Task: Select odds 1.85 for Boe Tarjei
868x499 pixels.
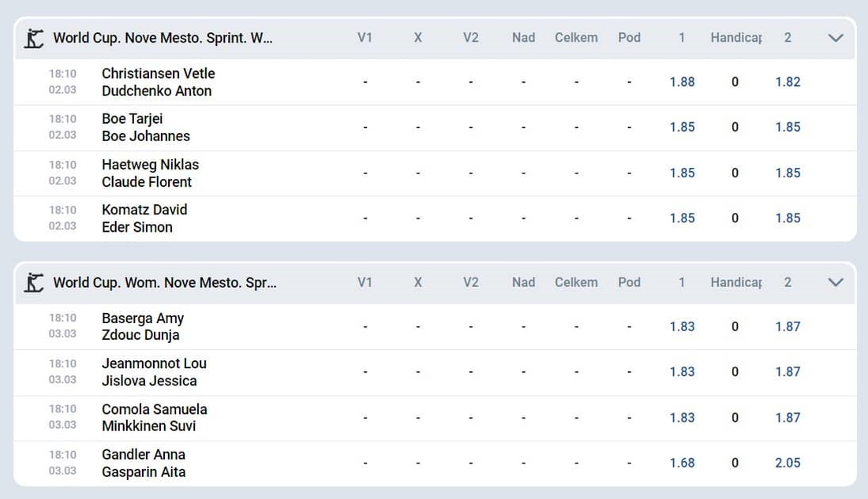Action: click(x=682, y=128)
